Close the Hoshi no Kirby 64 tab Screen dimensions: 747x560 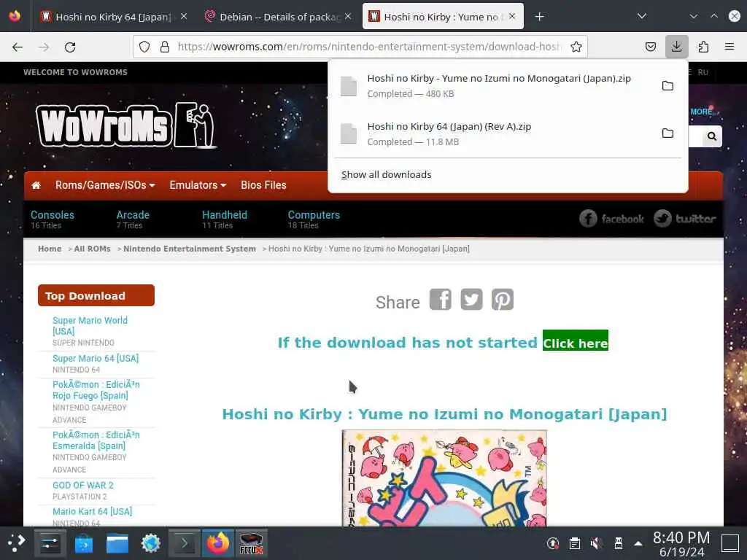pyautogui.click(x=184, y=16)
